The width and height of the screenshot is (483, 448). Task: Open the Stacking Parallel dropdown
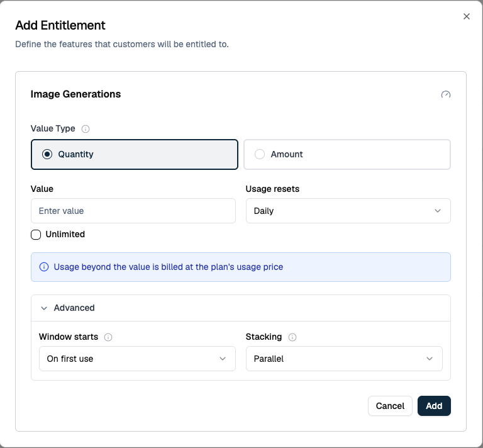click(x=344, y=359)
